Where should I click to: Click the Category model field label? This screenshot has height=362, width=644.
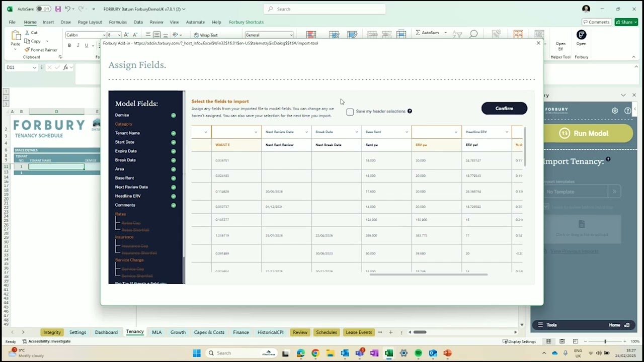pyautogui.click(x=124, y=124)
